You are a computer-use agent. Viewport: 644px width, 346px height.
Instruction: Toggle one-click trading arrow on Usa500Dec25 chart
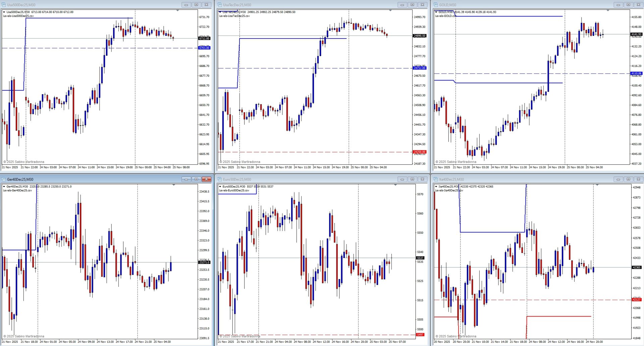4,12
